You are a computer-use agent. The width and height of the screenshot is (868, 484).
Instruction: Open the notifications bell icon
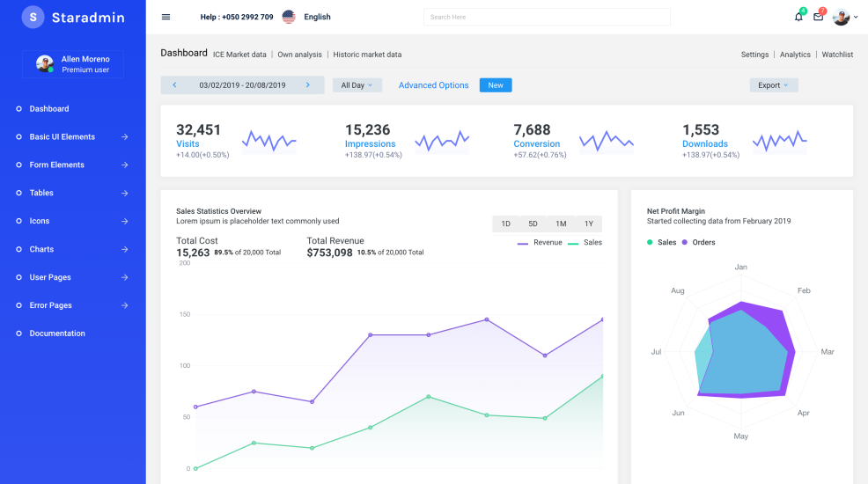798,17
